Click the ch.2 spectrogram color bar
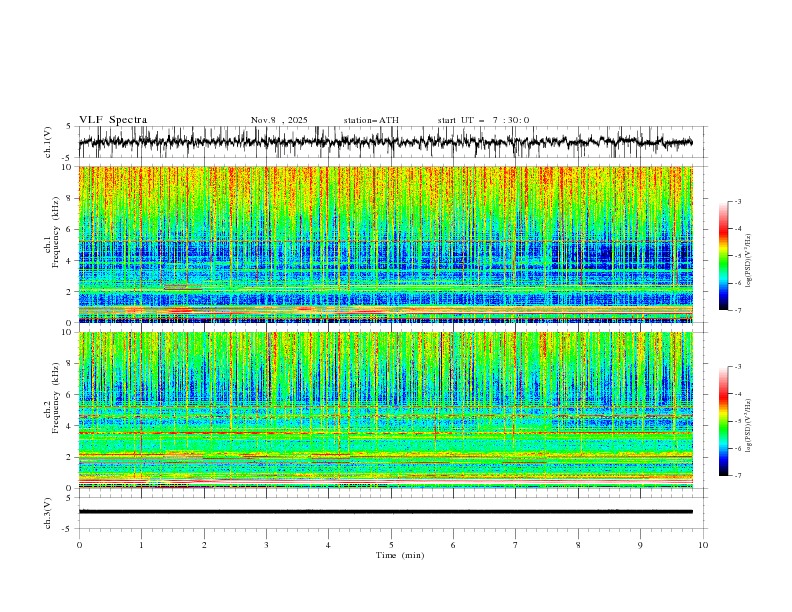The height and width of the screenshot is (612, 792). 723,421
